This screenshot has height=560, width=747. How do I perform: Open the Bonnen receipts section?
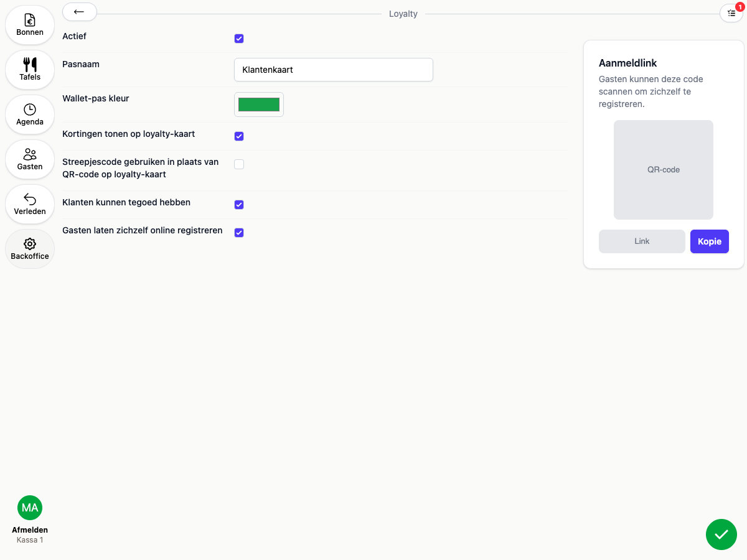[30, 25]
